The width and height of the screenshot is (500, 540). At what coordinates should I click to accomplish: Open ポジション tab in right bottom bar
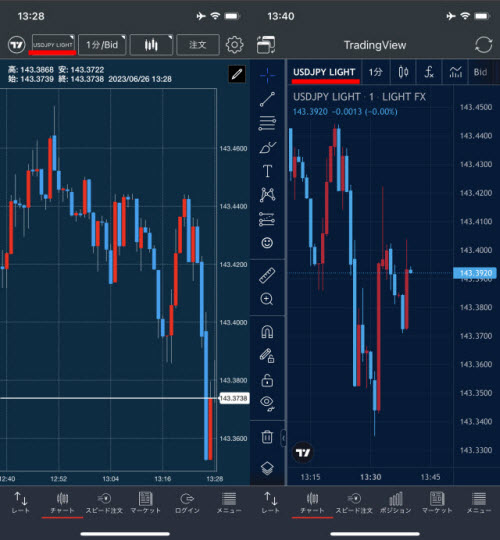[x=396, y=503]
